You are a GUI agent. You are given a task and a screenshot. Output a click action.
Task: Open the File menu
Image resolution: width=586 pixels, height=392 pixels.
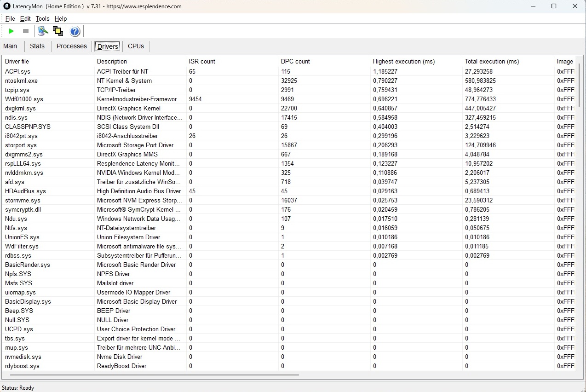(x=10, y=19)
